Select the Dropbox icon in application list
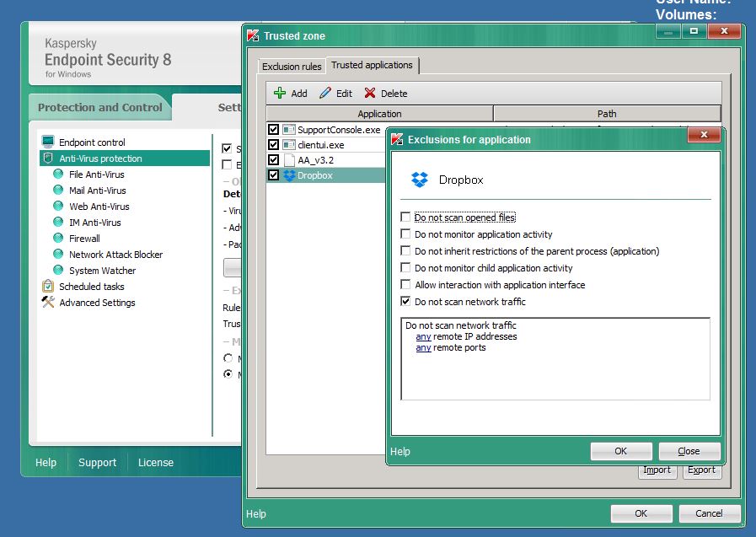The width and height of the screenshot is (756, 537). 290,175
